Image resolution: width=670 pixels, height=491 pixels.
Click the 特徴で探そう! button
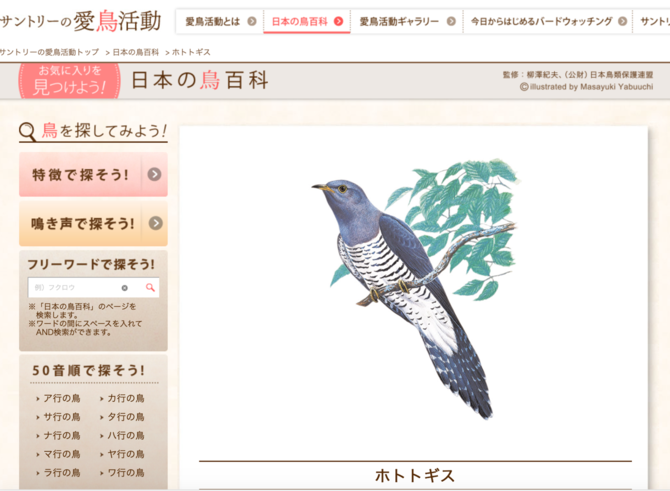[x=93, y=174]
